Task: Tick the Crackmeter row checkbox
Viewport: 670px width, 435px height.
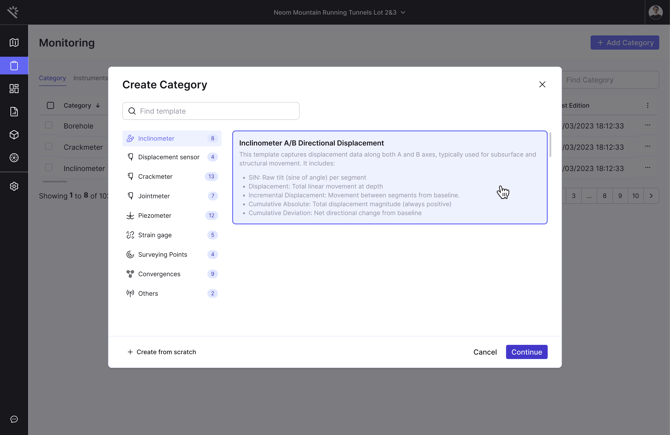Action: pyautogui.click(x=49, y=147)
